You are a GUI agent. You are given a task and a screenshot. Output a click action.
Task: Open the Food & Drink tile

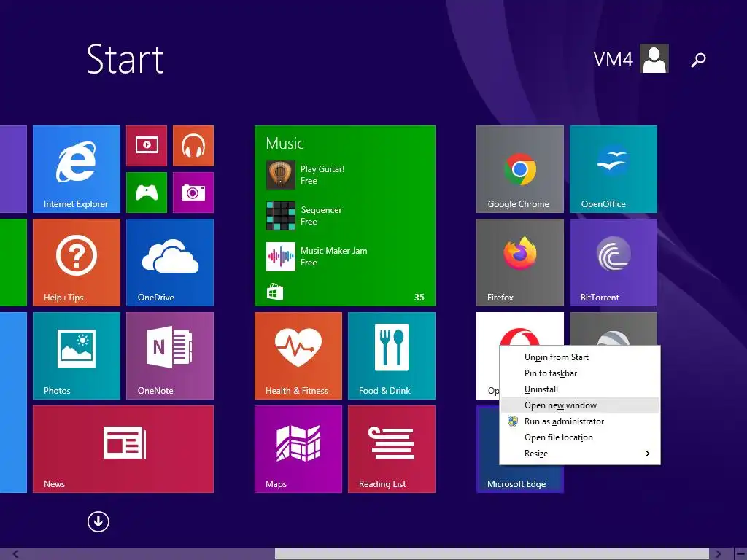pos(392,356)
